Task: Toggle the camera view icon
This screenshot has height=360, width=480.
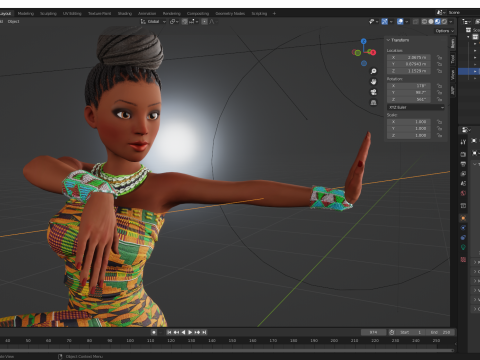Action: coord(374,92)
